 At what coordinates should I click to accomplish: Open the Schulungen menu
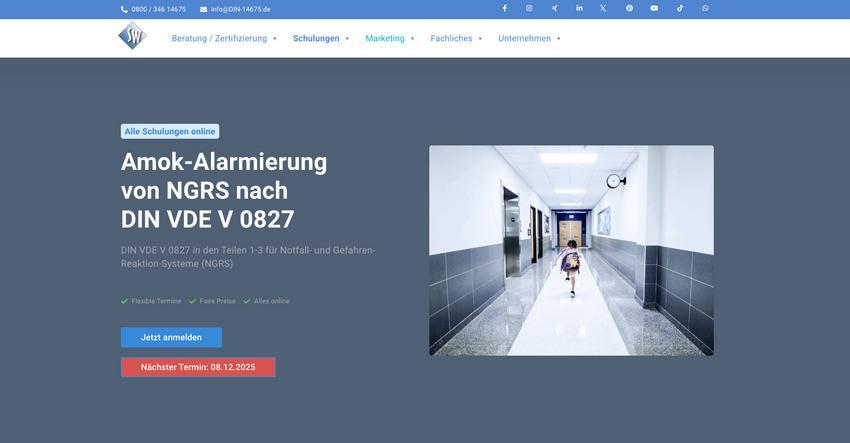click(316, 38)
